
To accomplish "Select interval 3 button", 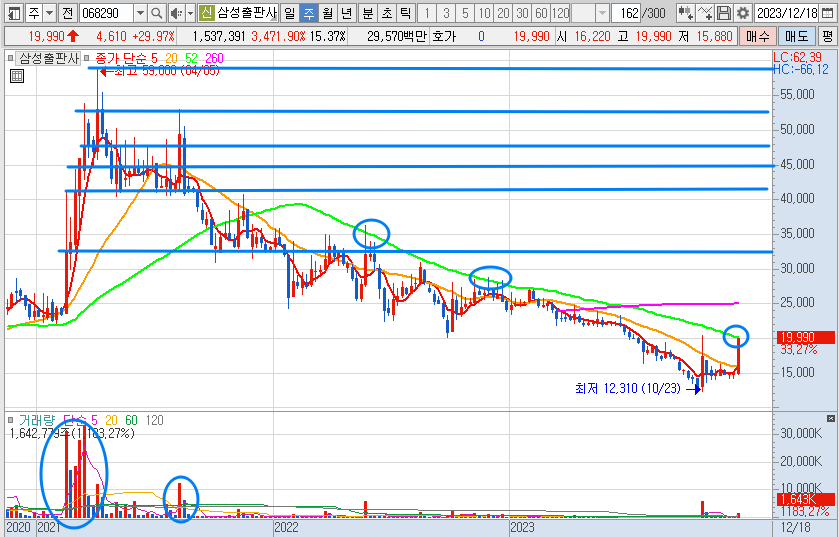I will click(x=446, y=13).
